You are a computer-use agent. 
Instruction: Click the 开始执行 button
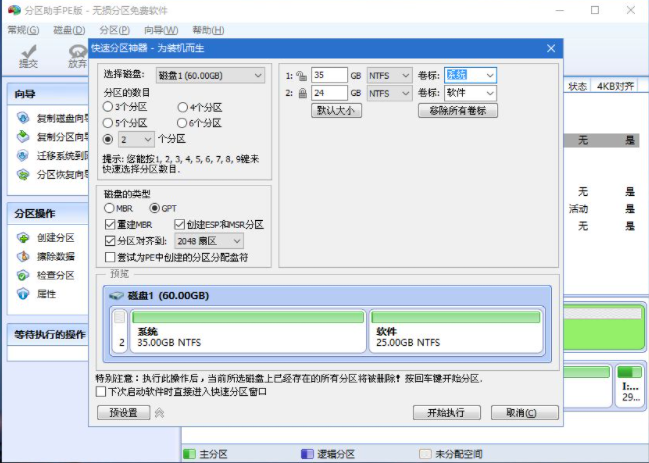pos(445,412)
